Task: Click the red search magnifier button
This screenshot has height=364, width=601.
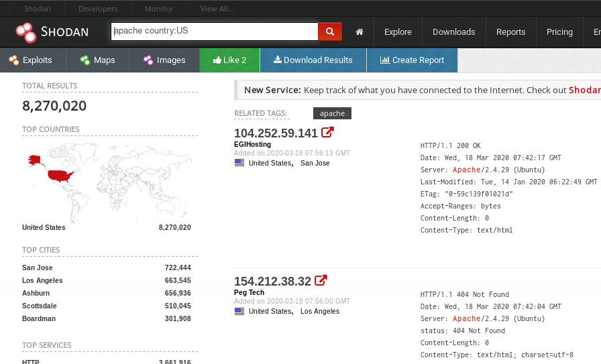Action: click(x=329, y=32)
